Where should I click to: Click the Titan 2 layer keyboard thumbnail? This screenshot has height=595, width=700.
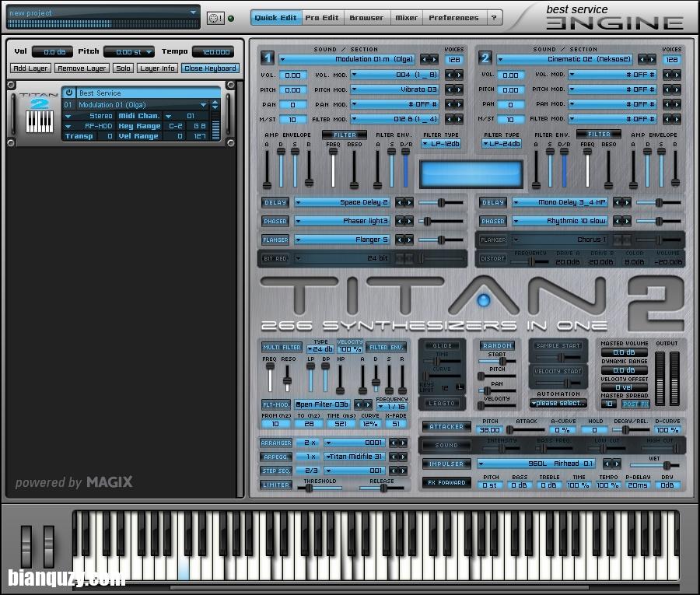pos(40,121)
